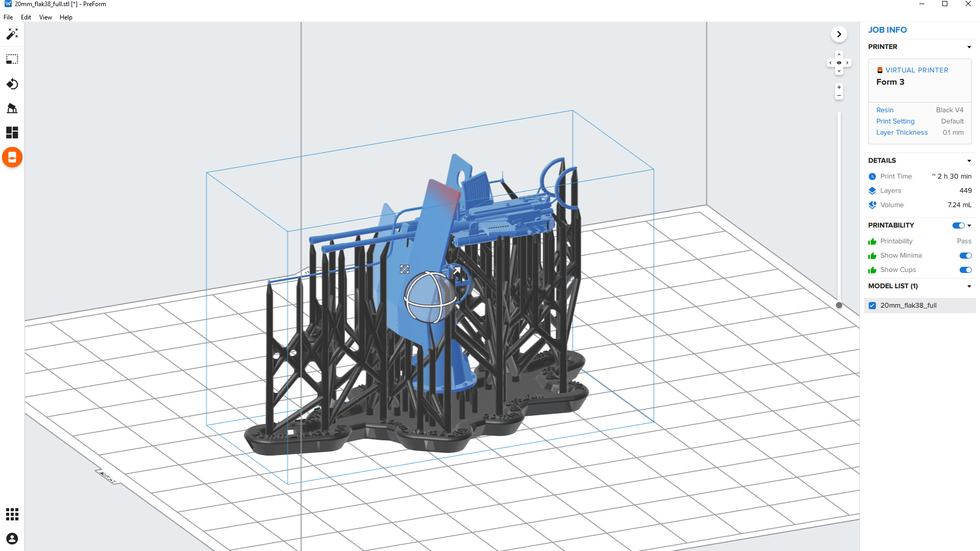Viewport: 980px width, 551px height.
Task: Zoom out with the minus button
Action: (x=839, y=95)
